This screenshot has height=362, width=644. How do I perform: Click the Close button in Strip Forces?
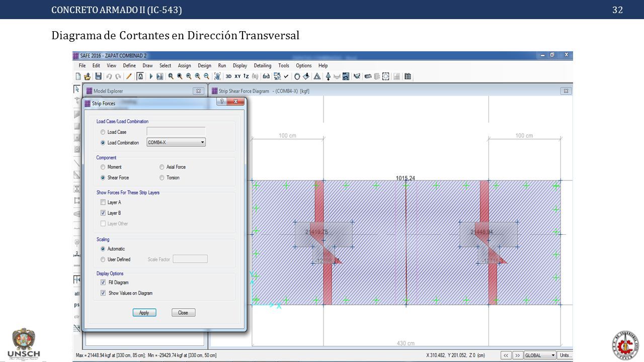(183, 313)
